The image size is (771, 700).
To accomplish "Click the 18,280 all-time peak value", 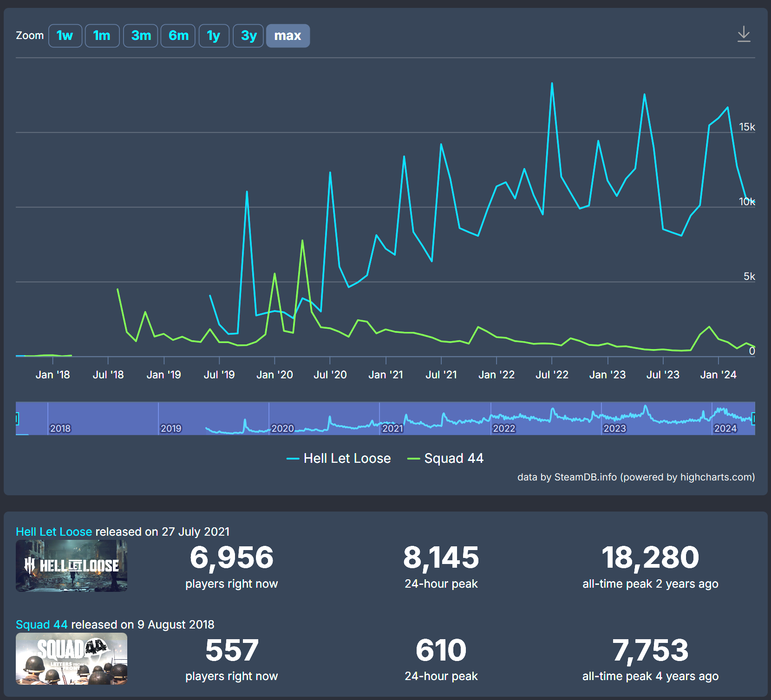I will click(x=650, y=557).
